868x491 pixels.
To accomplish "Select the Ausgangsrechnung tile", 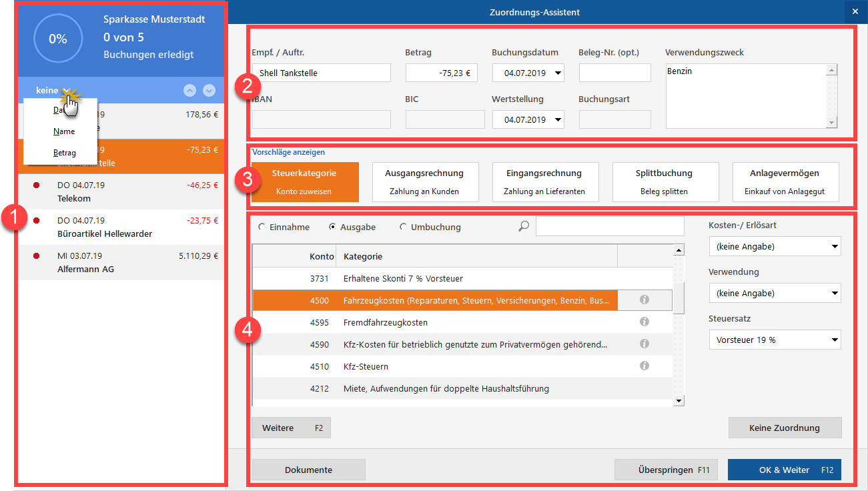I will pyautogui.click(x=424, y=181).
